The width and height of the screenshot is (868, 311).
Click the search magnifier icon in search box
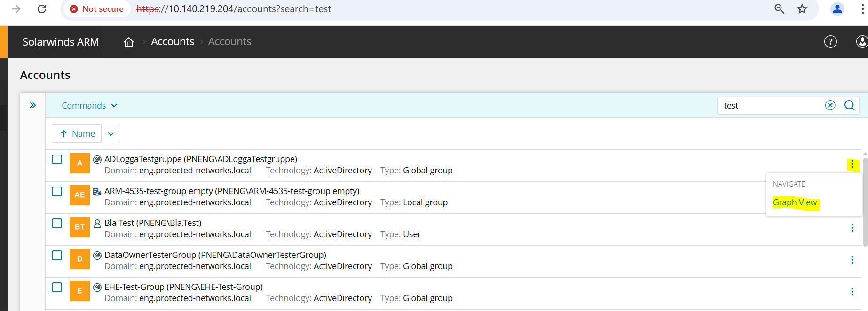[849, 105]
